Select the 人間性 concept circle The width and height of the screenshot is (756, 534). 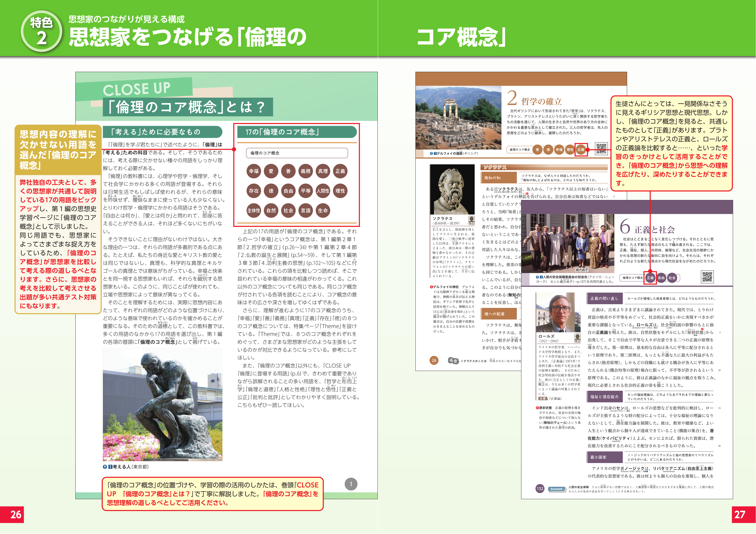point(323,191)
